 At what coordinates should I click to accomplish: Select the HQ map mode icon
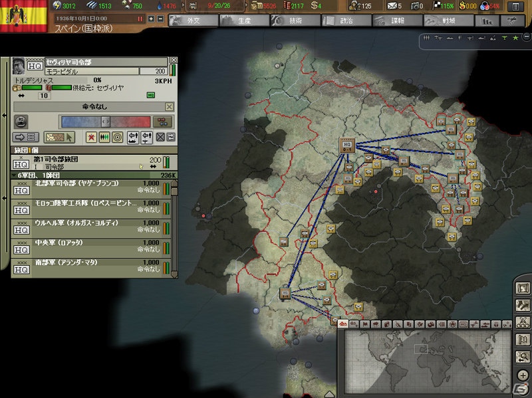point(464,324)
